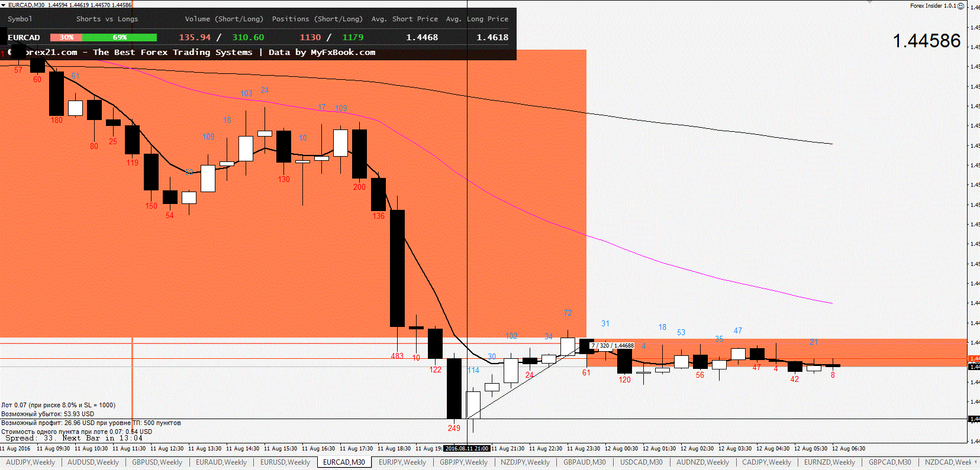The height and width of the screenshot is (470, 980).
Task: Click the order label 7 / 320 / 1.44688
Action: pyautogui.click(x=612, y=345)
